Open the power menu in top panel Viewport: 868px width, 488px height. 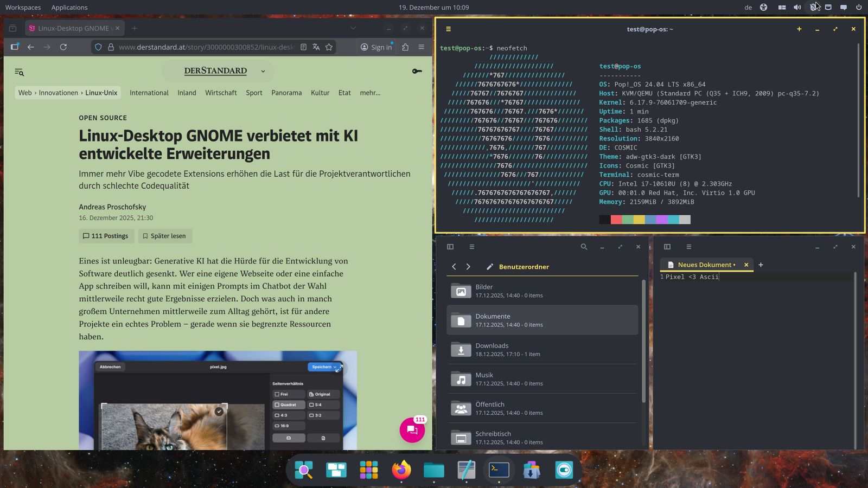859,8
